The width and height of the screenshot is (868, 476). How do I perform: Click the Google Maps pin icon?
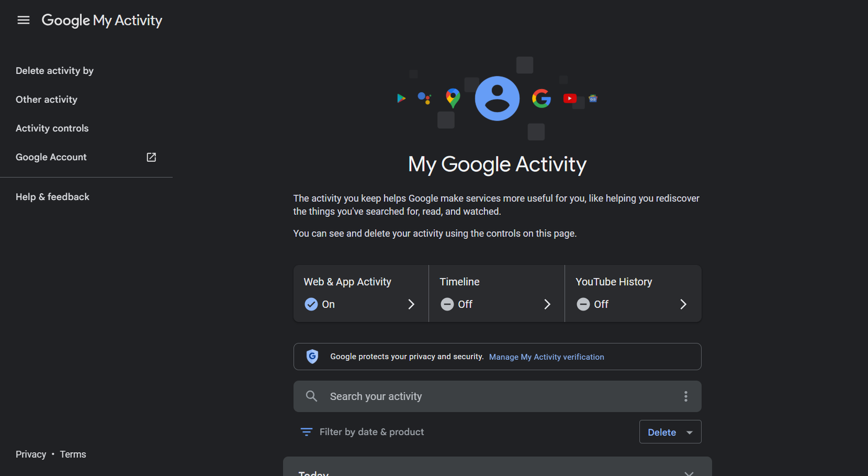pos(453,98)
